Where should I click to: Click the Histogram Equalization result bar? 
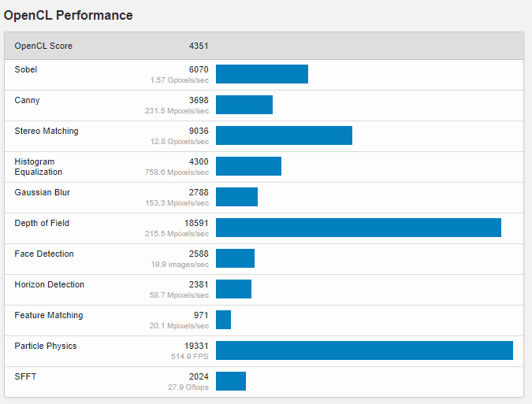(x=248, y=166)
